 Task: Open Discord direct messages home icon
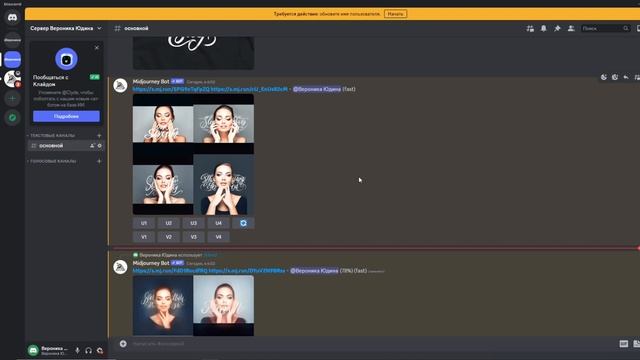click(x=12, y=18)
